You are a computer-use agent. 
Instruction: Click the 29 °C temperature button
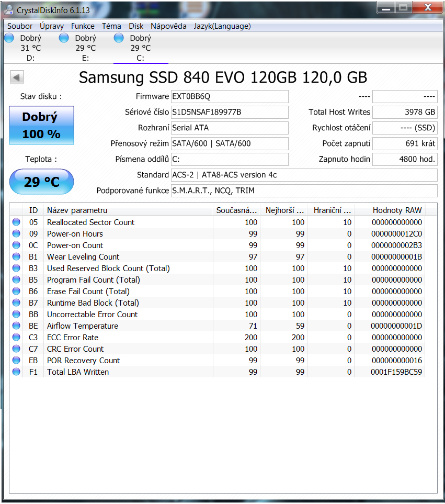tap(41, 182)
